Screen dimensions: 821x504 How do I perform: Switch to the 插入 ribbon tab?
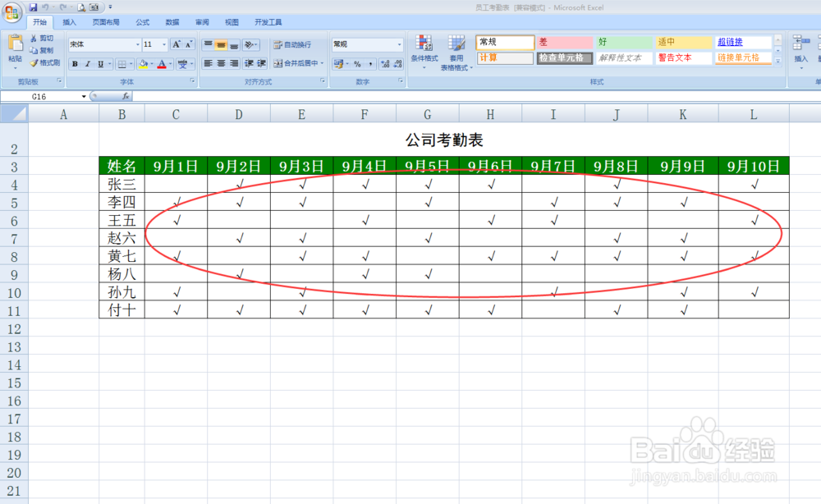coord(69,22)
